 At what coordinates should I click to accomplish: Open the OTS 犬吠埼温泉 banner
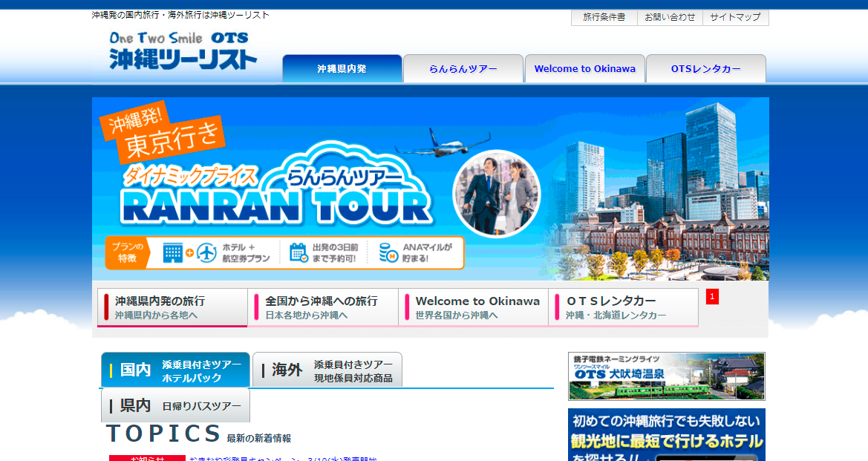click(667, 376)
